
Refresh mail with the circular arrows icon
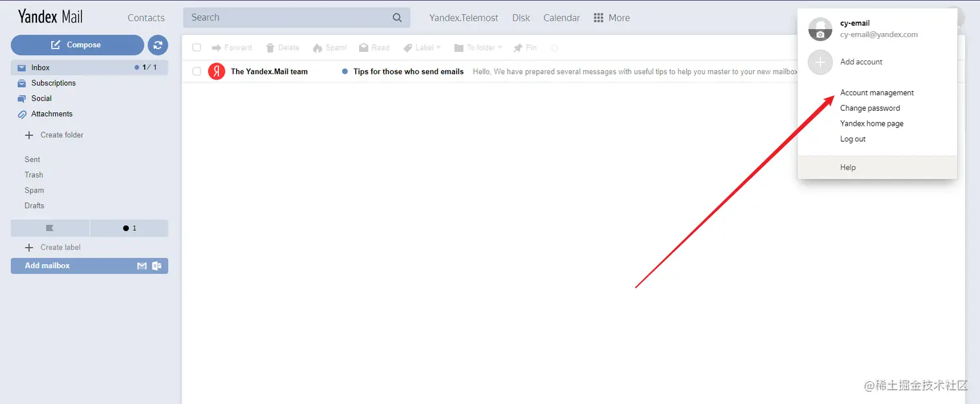pyautogui.click(x=157, y=45)
